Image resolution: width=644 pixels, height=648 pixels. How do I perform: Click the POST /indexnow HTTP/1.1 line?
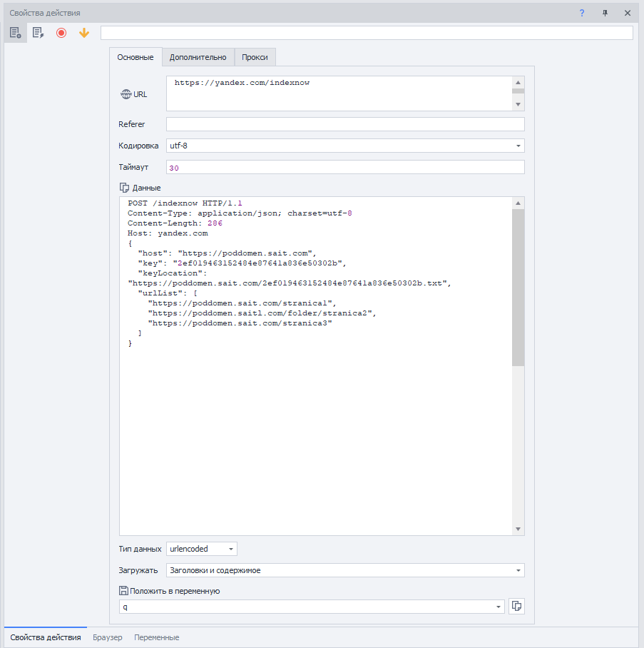click(185, 203)
